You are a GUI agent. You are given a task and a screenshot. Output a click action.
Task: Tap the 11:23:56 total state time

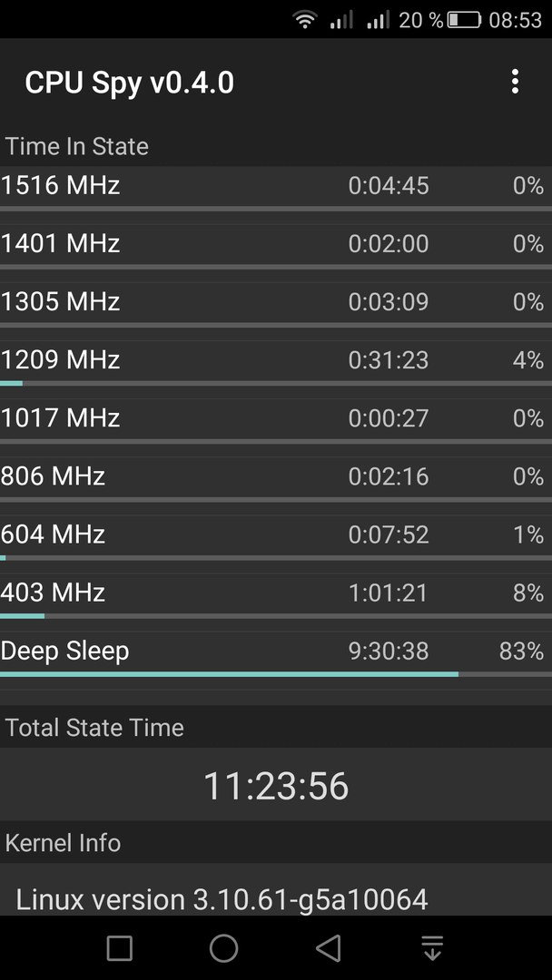(x=276, y=785)
